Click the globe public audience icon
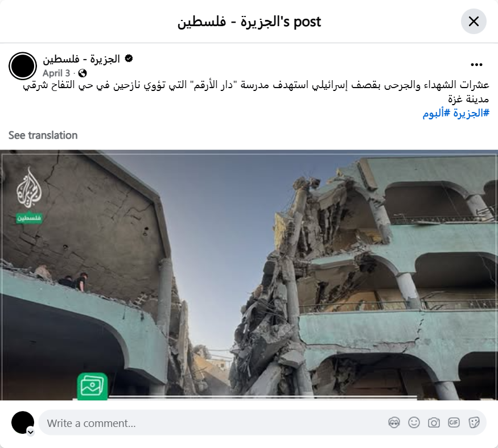The width and height of the screenshot is (498, 448). (83, 73)
